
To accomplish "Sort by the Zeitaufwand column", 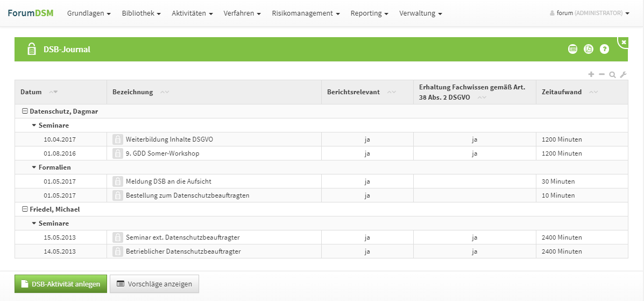I will [x=593, y=92].
